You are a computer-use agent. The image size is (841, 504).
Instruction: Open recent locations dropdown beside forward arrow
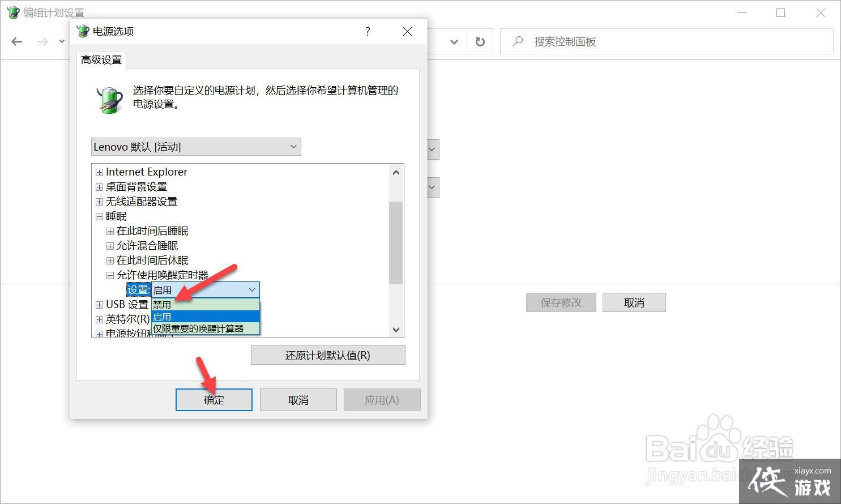click(x=62, y=41)
